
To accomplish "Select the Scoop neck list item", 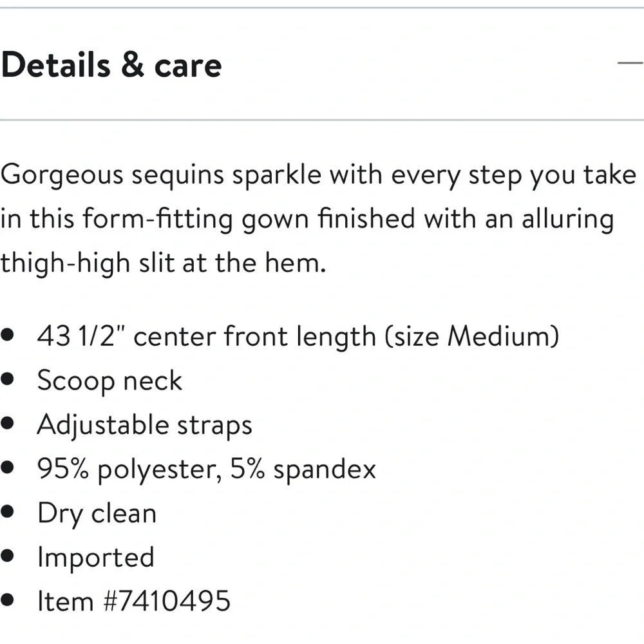I will 109,381.
